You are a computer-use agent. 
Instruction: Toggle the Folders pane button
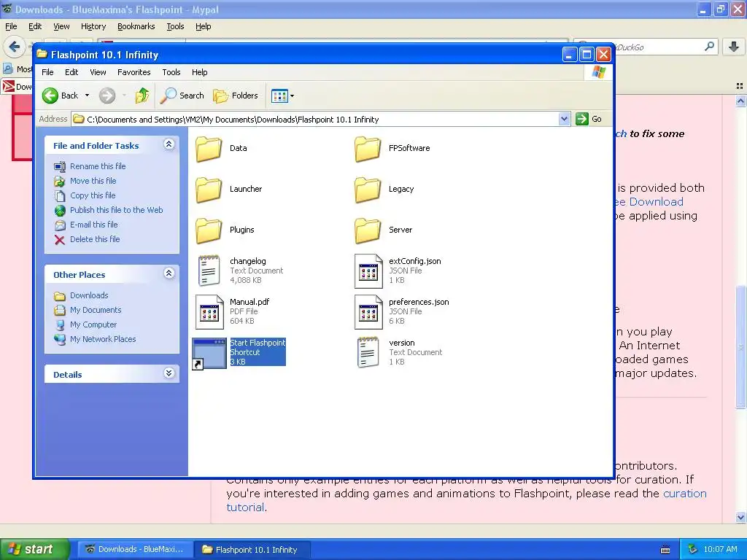[236, 96]
